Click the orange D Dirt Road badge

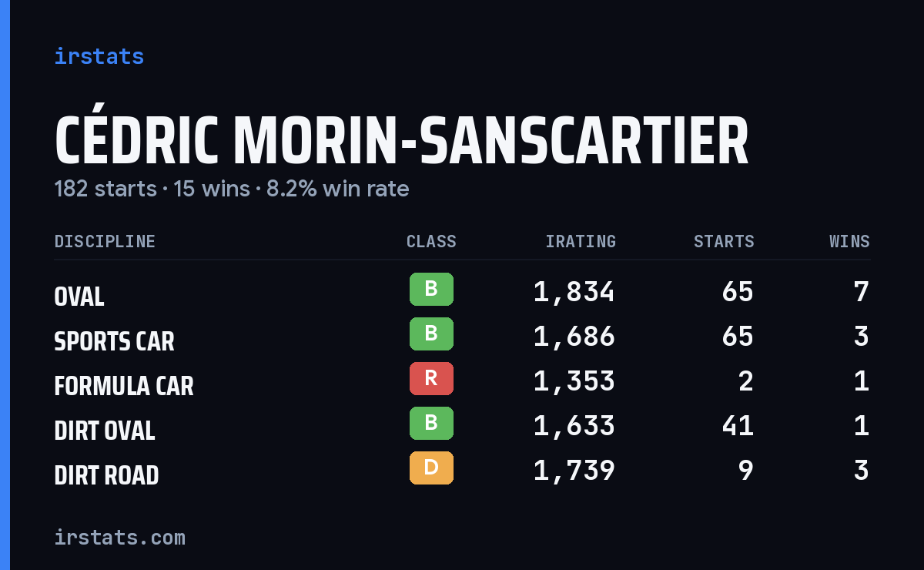(x=431, y=468)
